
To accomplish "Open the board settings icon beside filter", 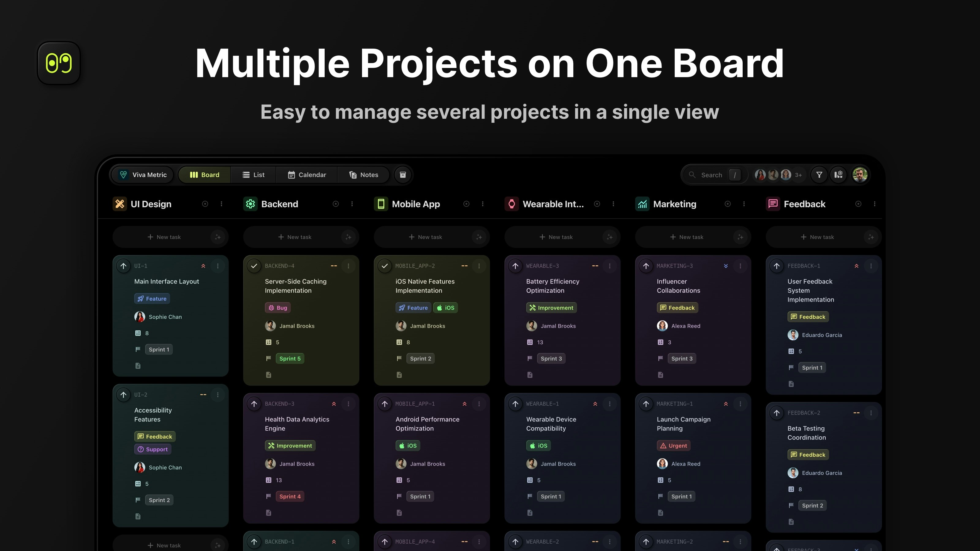I will (839, 175).
